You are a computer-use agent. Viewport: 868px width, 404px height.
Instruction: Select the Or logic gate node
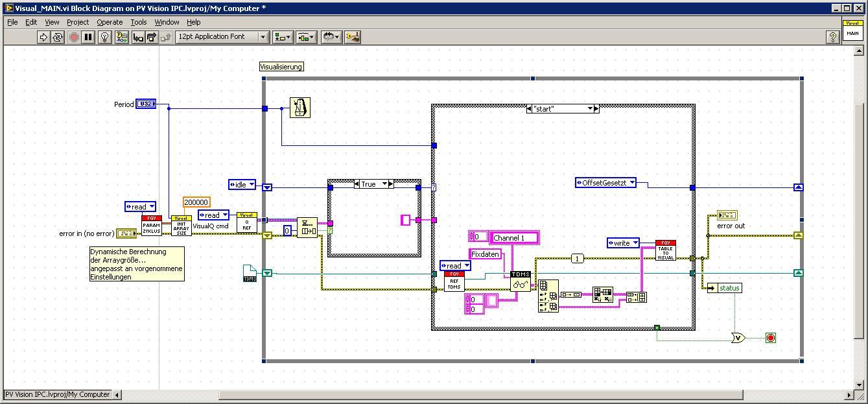point(738,338)
